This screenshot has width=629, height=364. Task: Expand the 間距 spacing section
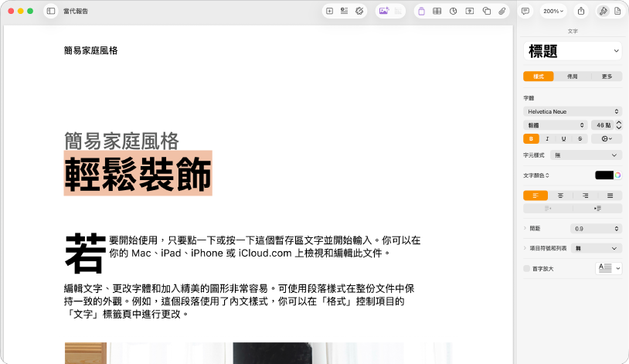(x=525, y=228)
